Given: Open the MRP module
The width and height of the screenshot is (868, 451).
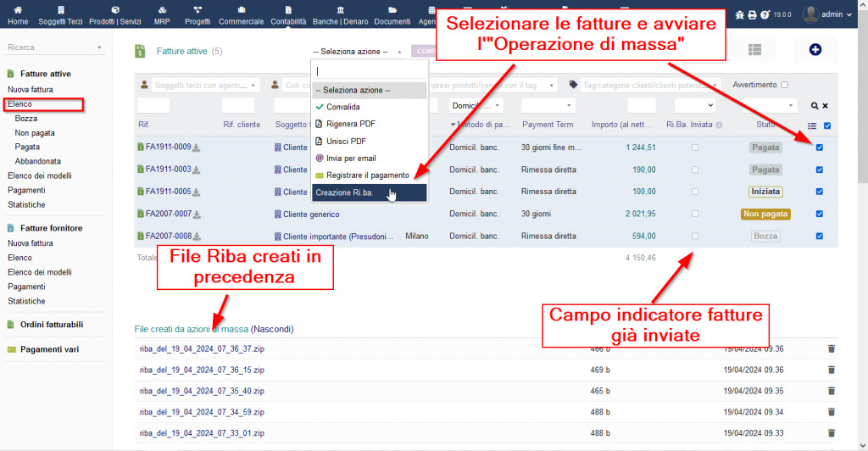Looking at the screenshot, I should [x=162, y=15].
